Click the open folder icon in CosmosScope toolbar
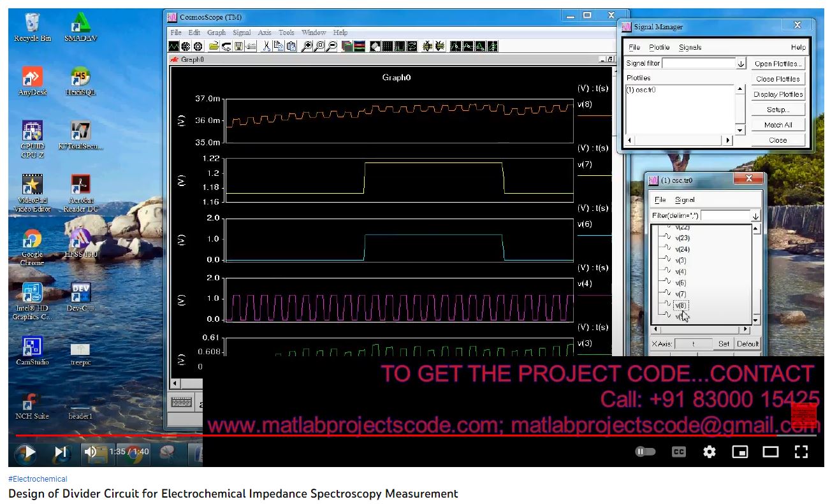830x504 pixels. click(x=214, y=47)
